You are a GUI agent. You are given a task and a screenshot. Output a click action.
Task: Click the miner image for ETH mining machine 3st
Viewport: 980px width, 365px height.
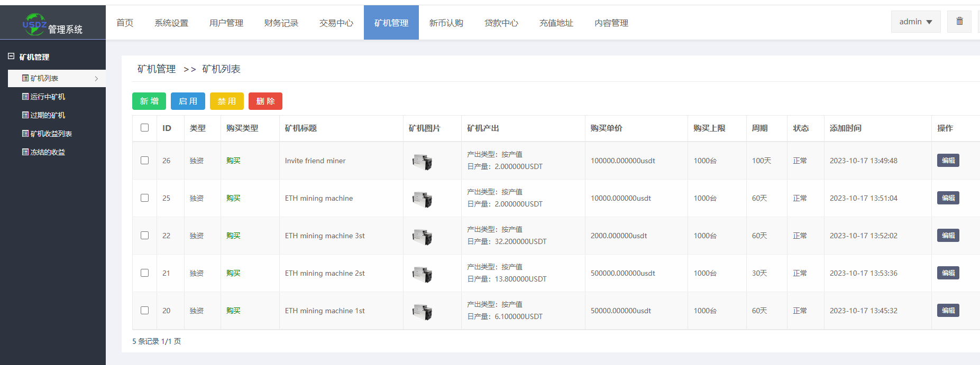click(422, 236)
